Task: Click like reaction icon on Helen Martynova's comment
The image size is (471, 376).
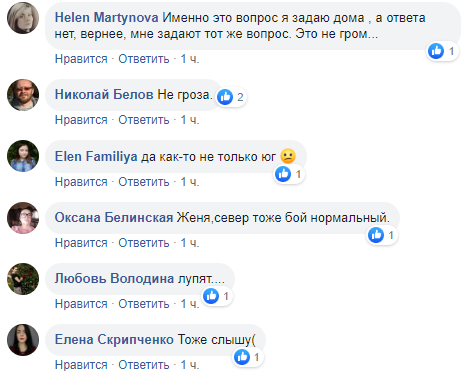Action: (436, 51)
